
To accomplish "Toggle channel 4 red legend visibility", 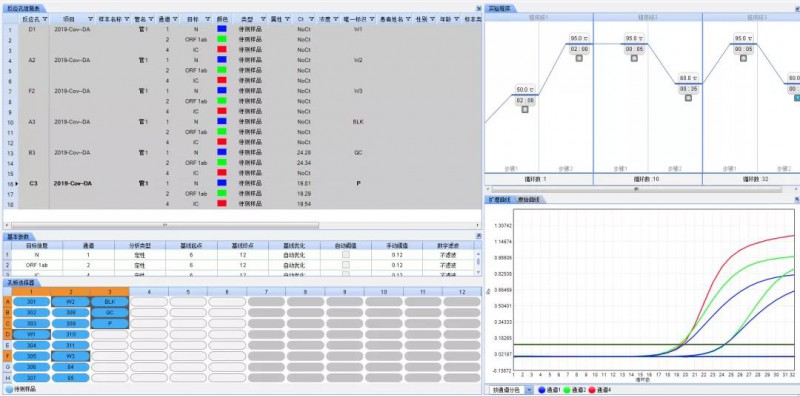I will pyautogui.click(x=592, y=390).
